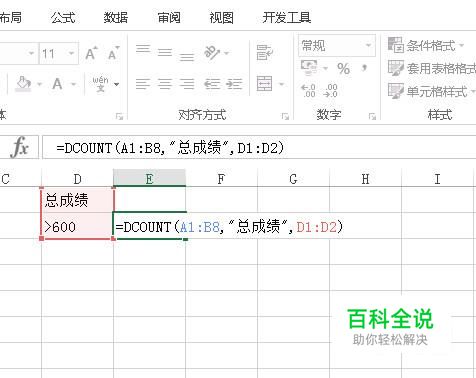
Task: Align text left in cell
Action: [x=143, y=84]
